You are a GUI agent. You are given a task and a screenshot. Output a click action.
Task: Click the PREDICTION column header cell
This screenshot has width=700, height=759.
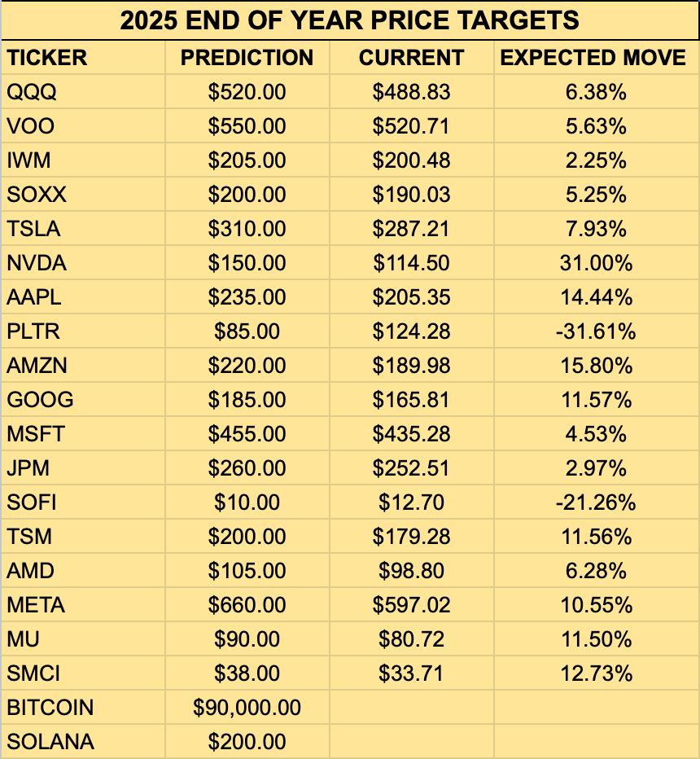pos(247,58)
